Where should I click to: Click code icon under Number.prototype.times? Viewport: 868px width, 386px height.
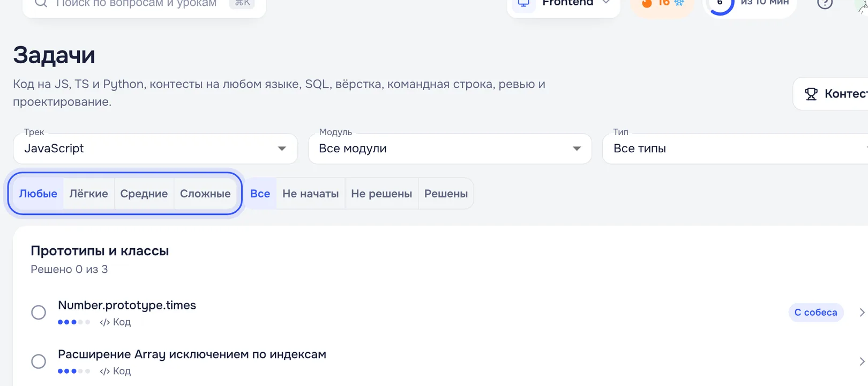point(105,322)
